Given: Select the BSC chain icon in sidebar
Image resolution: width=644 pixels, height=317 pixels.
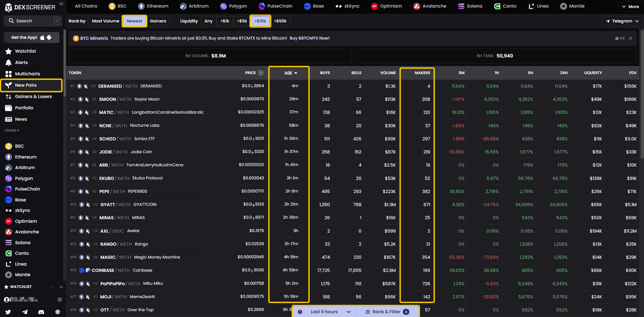Looking at the screenshot, I should (8, 146).
